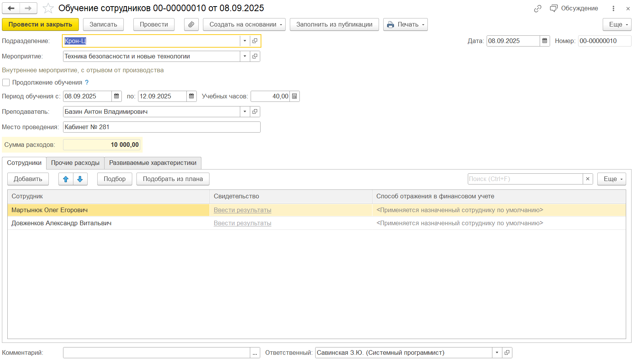Click the Подбор button

tap(115, 179)
